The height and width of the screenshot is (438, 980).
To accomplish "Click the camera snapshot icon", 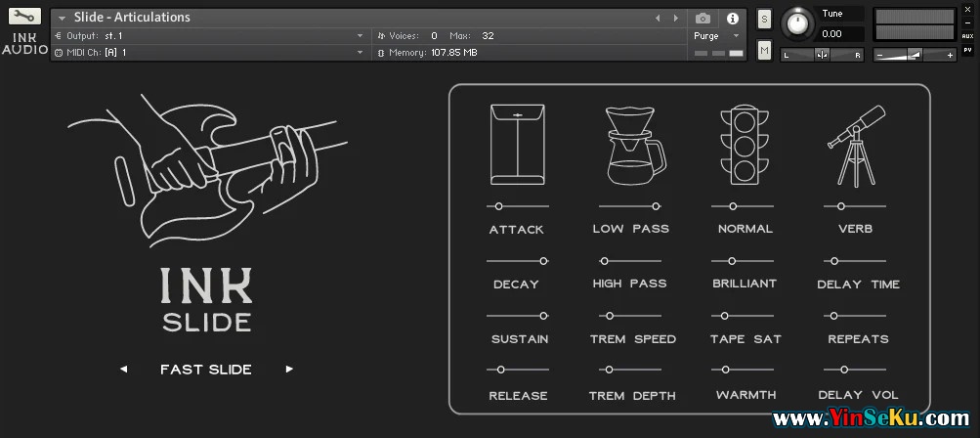I will [x=703, y=18].
